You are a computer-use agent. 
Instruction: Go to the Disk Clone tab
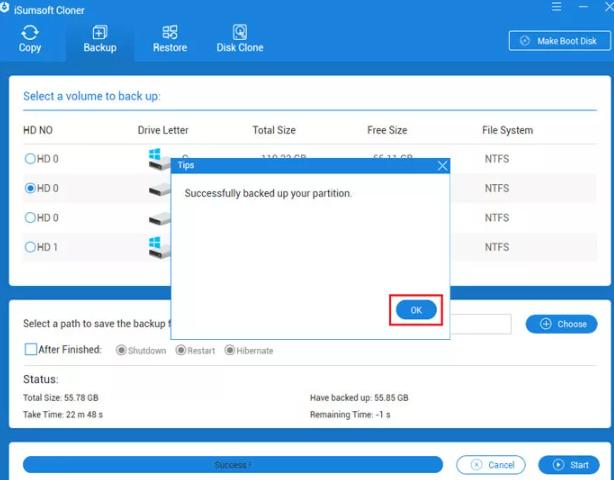pyautogui.click(x=240, y=39)
